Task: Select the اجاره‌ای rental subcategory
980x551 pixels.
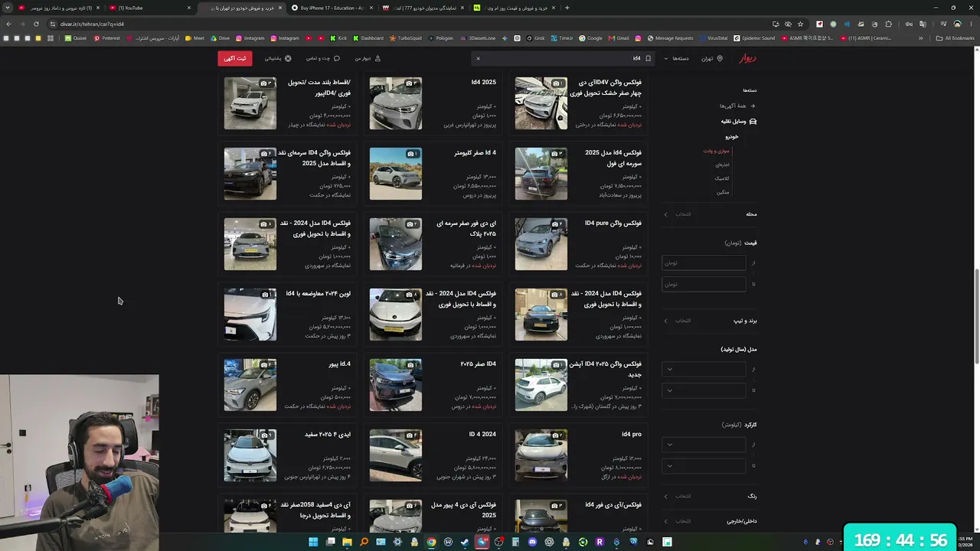Action: (722, 165)
